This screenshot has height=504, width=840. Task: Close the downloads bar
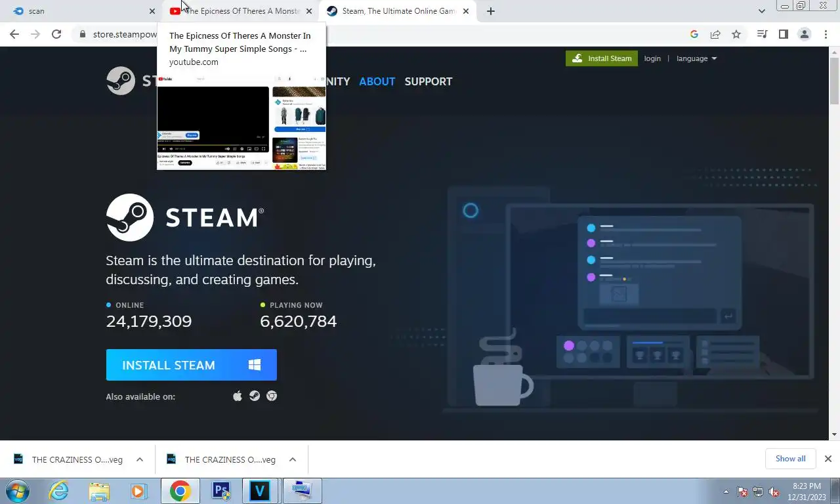(828, 459)
